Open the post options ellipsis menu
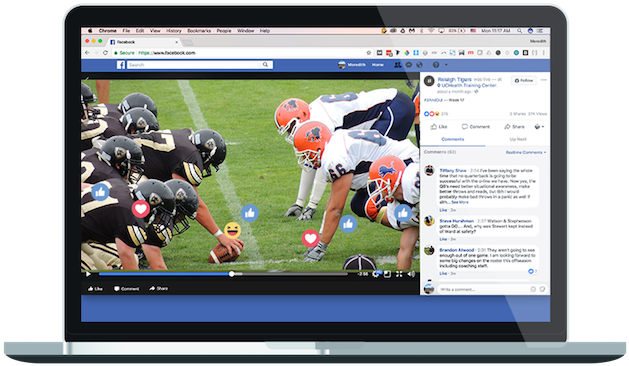 pos(544,80)
